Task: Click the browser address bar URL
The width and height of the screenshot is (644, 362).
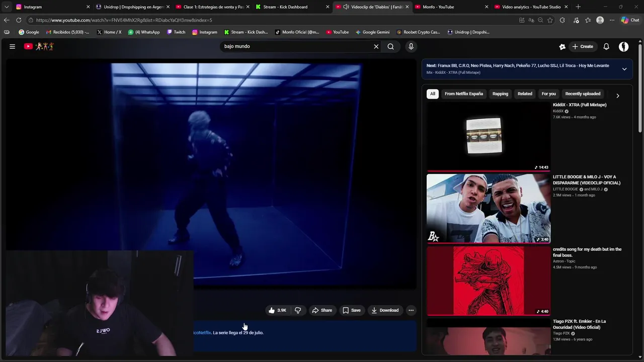Action: (x=124, y=20)
